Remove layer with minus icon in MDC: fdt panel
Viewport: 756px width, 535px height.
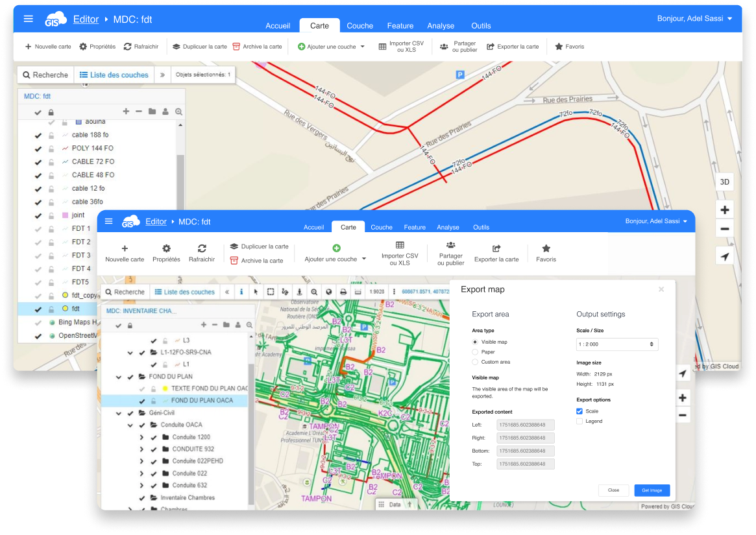[139, 112]
